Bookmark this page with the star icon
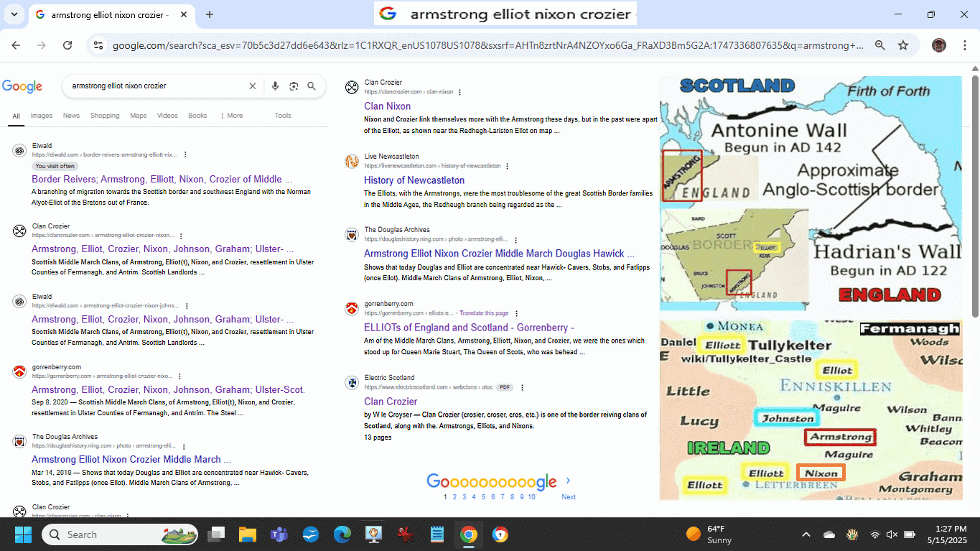The image size is (980, 551). tap(903, 45)
